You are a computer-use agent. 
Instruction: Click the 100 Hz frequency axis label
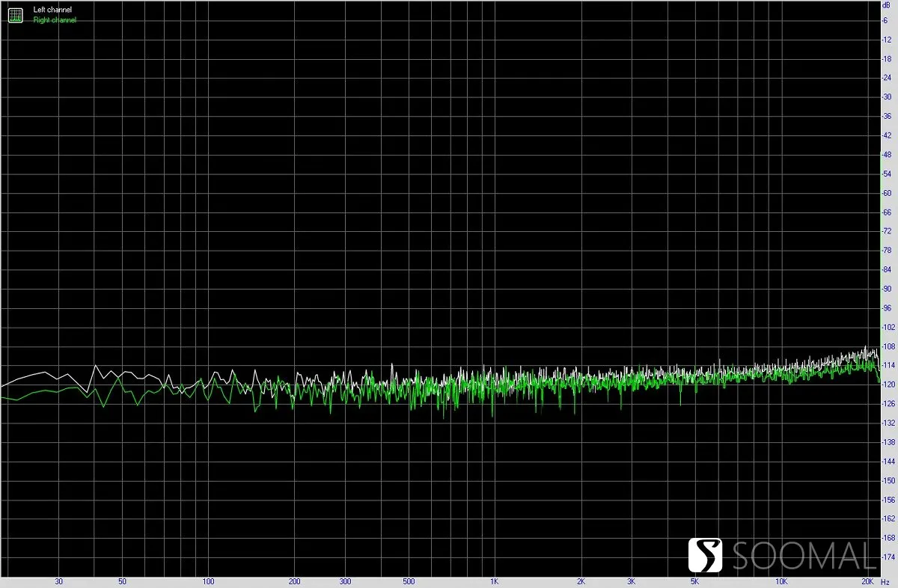coord(208,581)
